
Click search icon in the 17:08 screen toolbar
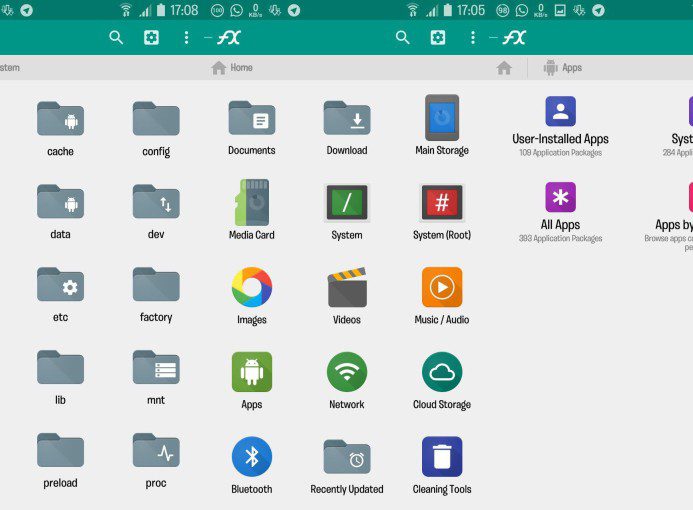tap(116, 38)
